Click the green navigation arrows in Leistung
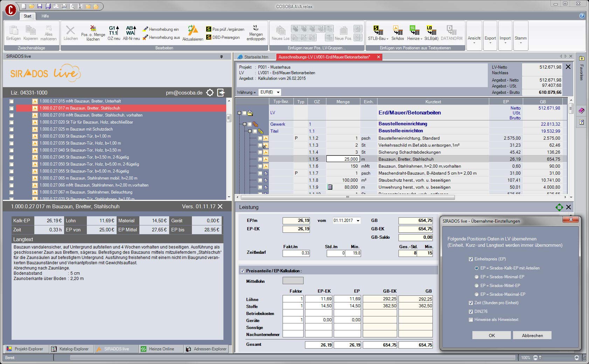The image size is (589, 364). (559, 207)
